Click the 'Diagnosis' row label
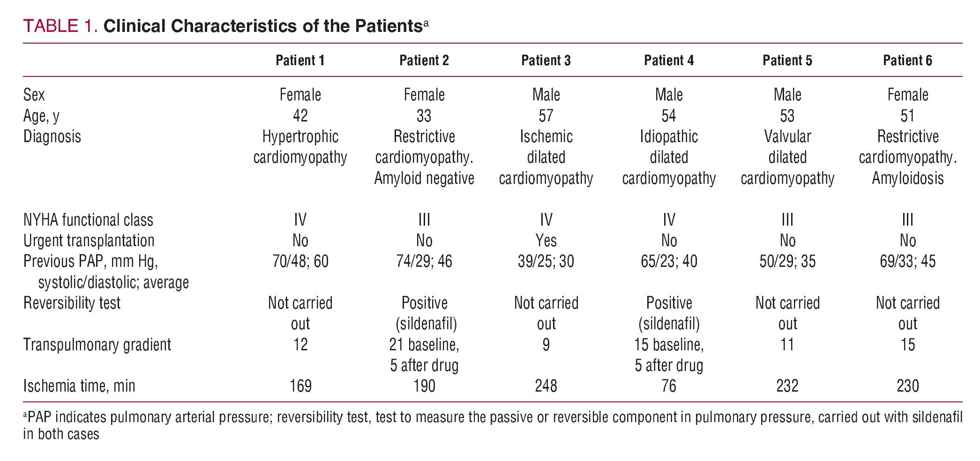 pyautogui.click(x=52, y=136)
